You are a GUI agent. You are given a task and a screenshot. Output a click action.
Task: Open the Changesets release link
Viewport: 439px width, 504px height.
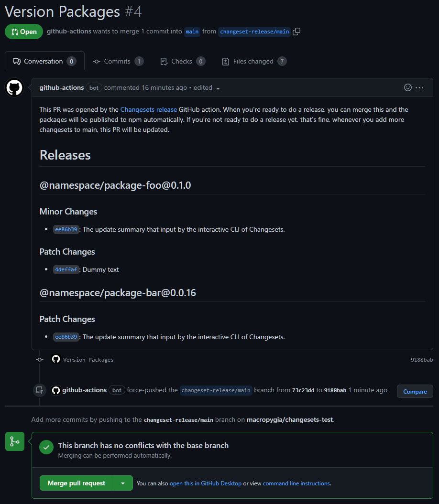149,109
